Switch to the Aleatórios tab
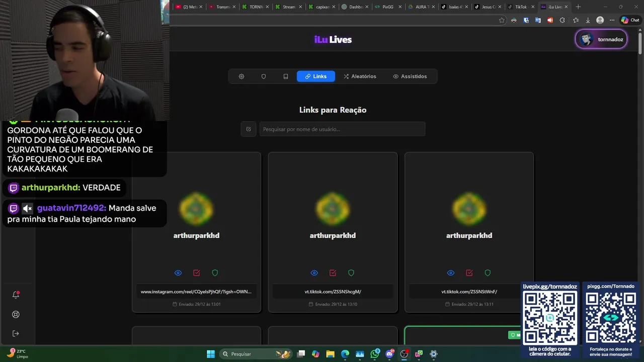 coord(360,76)
